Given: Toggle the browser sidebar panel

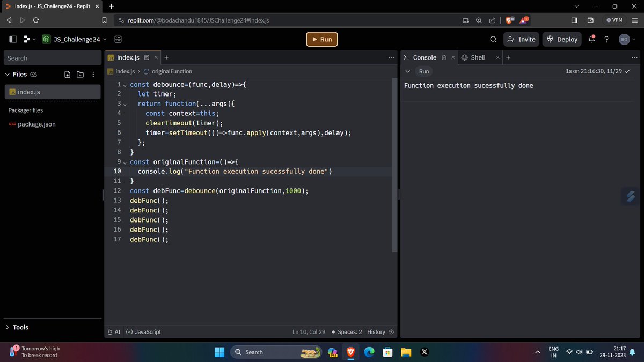Looking at the screenshot, I should pyautogui.click(x=574, y=20).
